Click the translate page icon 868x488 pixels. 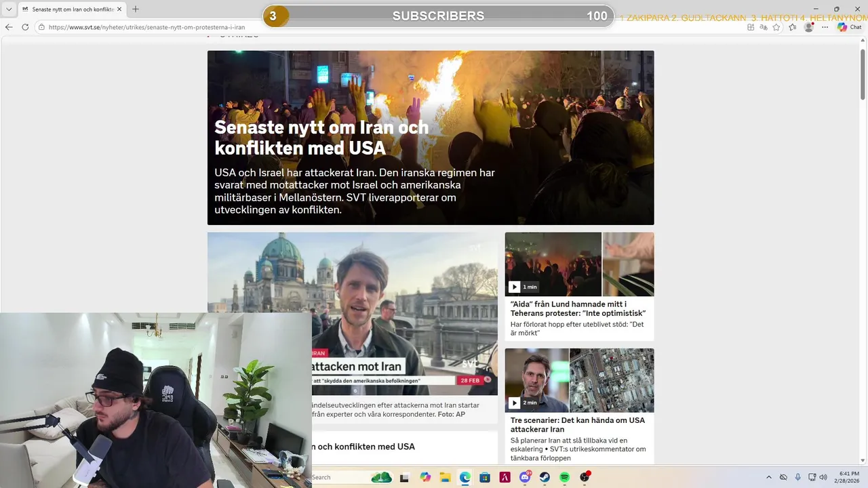764,27
